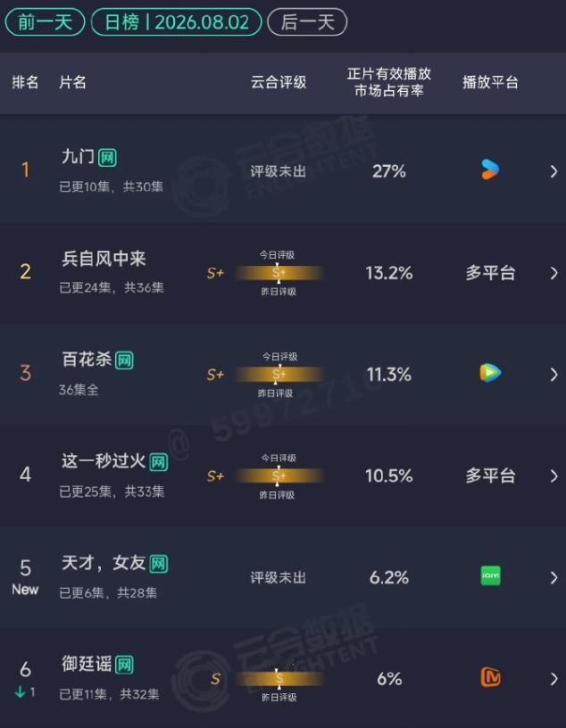Click the Youku platform icon for 九门

coord(490,170)
